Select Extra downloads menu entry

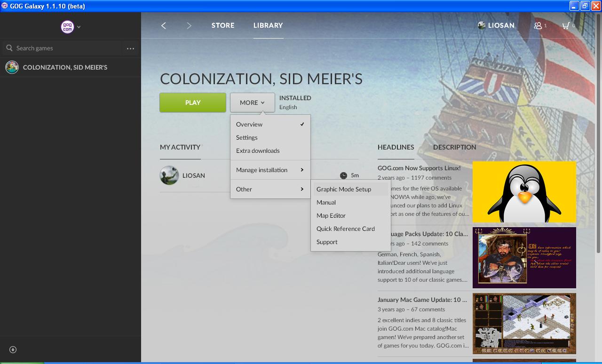tap(270, 150)
